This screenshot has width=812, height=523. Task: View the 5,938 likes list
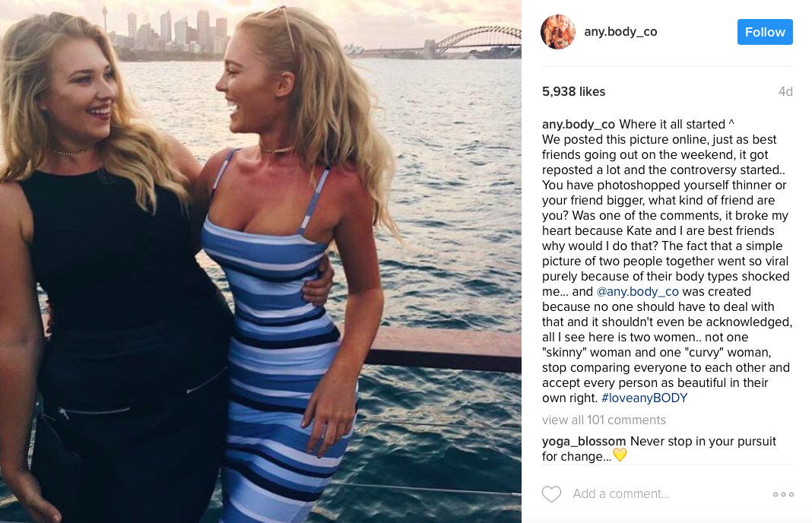[x=574, y=92]
